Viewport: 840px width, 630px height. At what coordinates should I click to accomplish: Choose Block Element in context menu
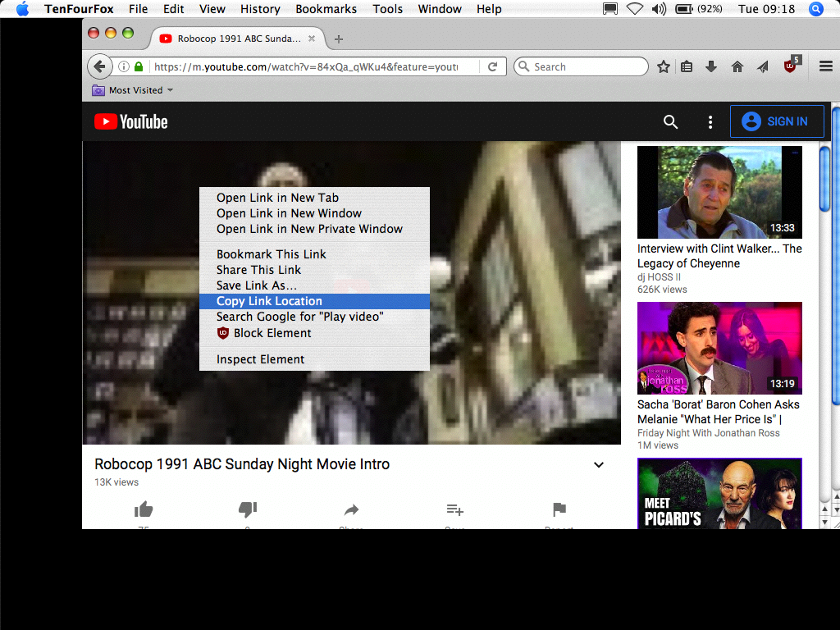tap(314, 333)
